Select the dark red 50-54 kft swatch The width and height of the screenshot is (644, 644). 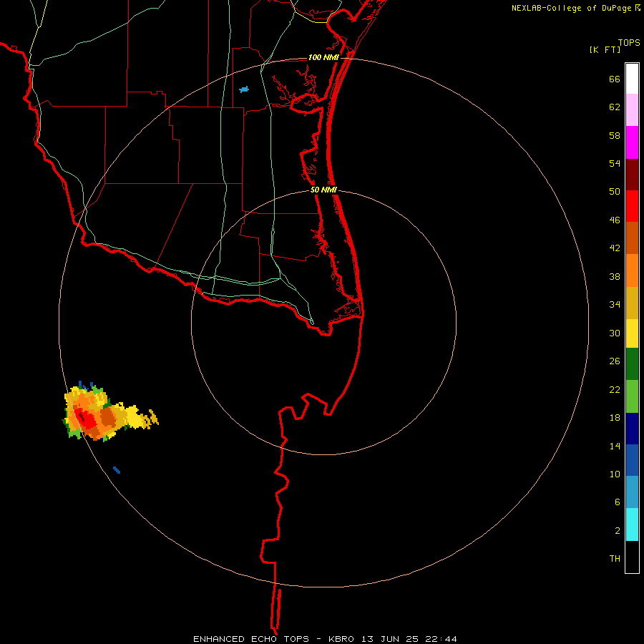(632, 175)
